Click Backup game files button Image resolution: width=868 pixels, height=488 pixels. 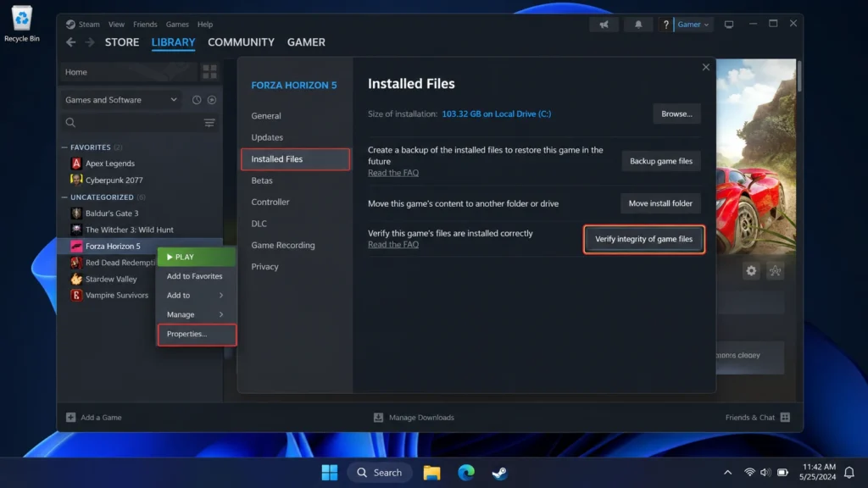point(661,161)
